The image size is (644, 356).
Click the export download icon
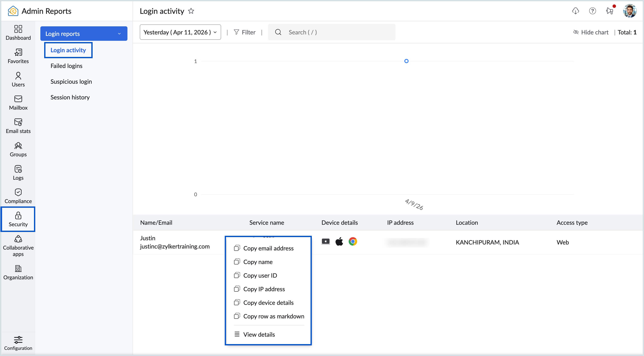pos(575,11)
